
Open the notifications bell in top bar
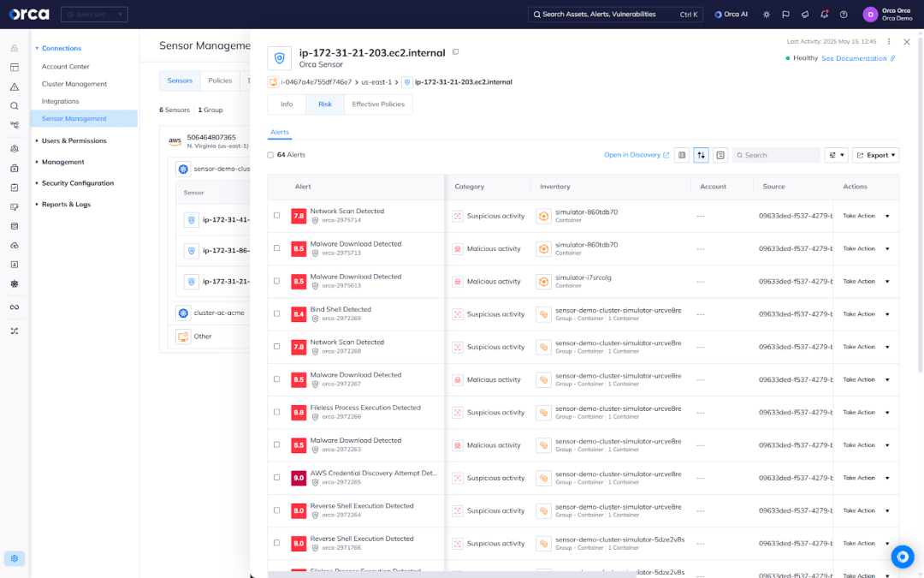824,15
